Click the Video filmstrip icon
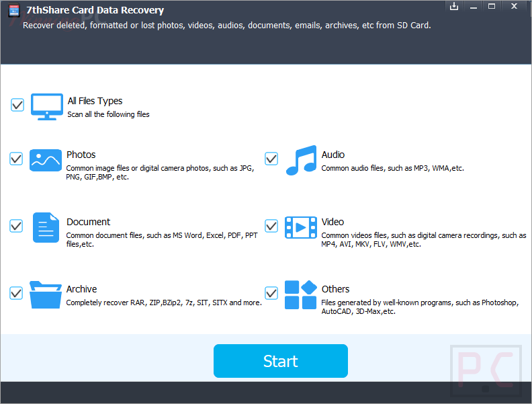The image size is (532, 404). click(x=301, y=227)
